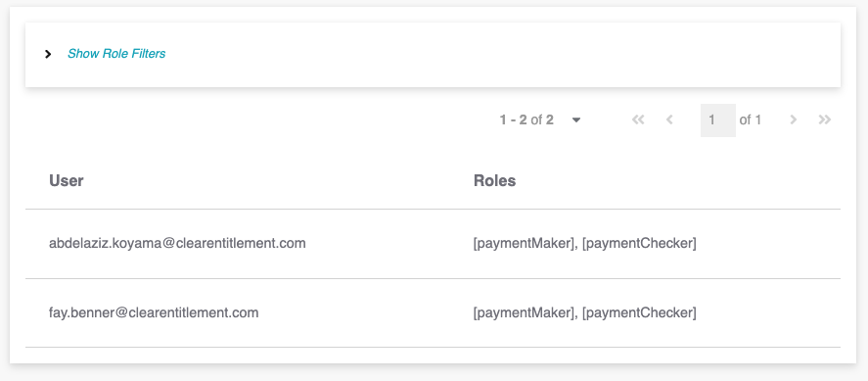Select user fay.benner@clearentitlement.com
This screenshot has width=868, height=381.
[154, 312]
